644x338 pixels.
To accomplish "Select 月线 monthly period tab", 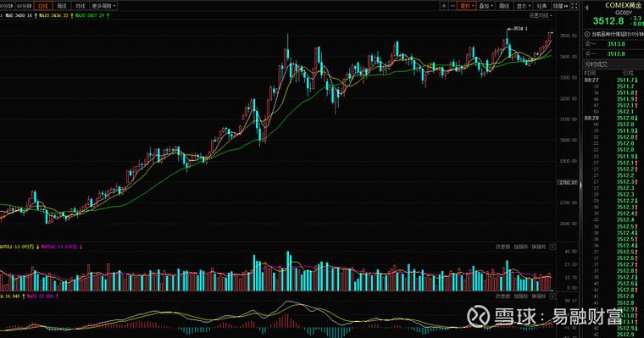I will pyautogui.click(x=80, y=6).
